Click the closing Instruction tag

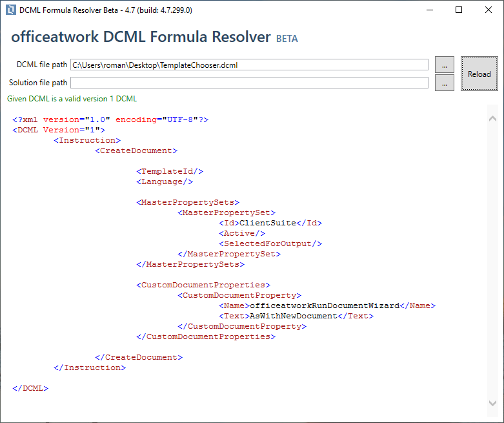(x=90, y=367)
